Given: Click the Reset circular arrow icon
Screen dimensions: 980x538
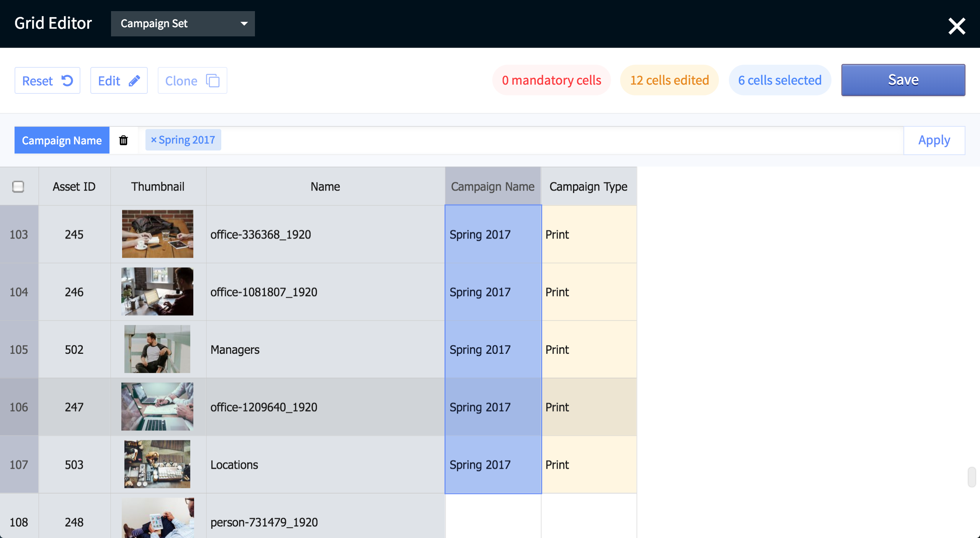Looking at the screenshot, I should pyautogui.click(x=68, y=80).
